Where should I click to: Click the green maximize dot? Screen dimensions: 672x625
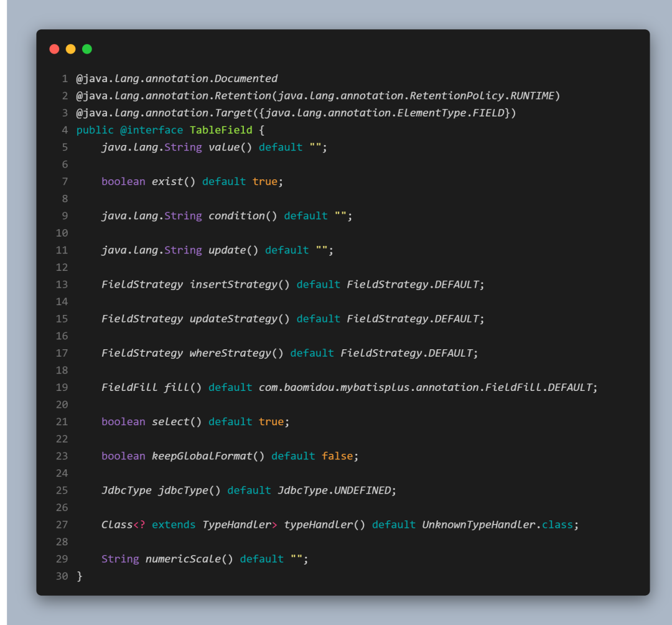87,49
